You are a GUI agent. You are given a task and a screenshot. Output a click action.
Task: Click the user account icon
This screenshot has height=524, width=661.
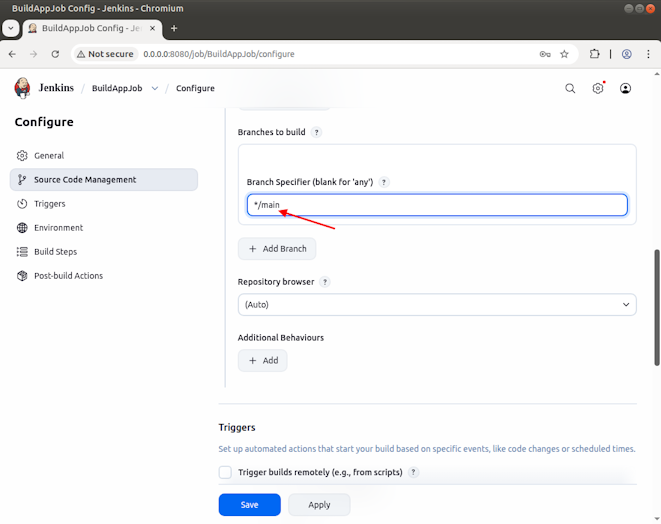[x=626, y=88]
